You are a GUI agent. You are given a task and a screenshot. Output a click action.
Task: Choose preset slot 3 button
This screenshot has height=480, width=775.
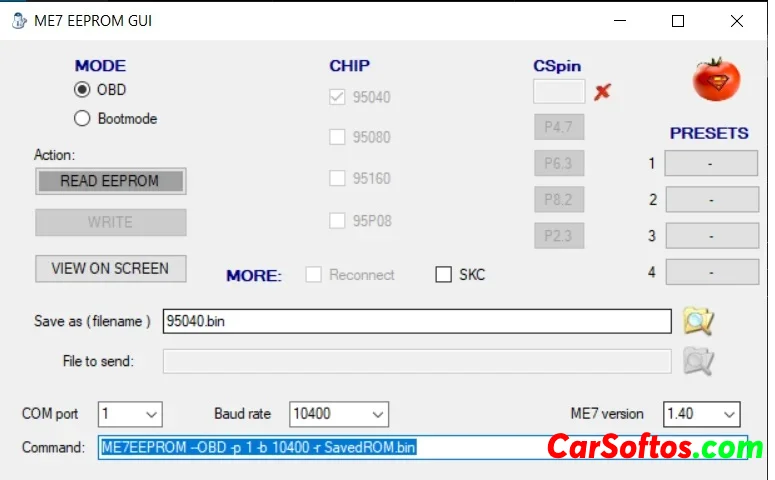(710, 236)
